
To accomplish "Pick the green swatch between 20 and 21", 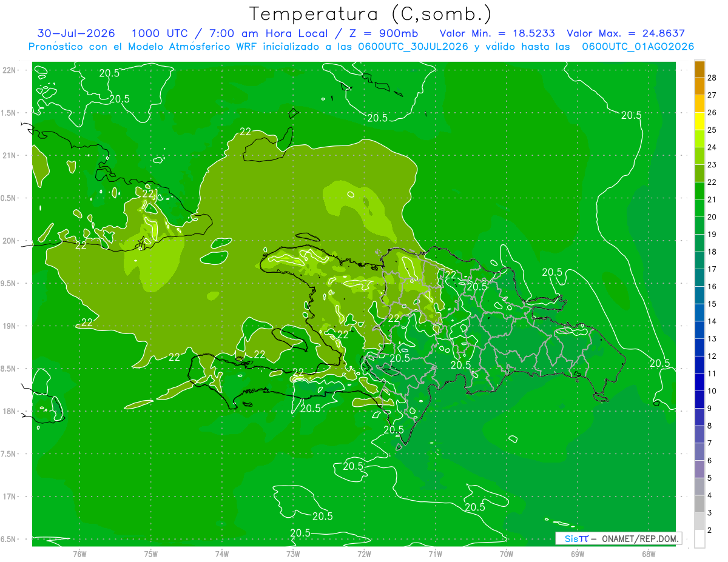I will click(x=699, y=208).
